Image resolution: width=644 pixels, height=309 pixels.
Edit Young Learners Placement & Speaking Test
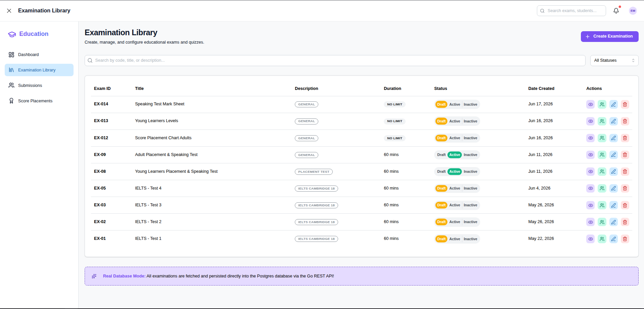(613, 171)
